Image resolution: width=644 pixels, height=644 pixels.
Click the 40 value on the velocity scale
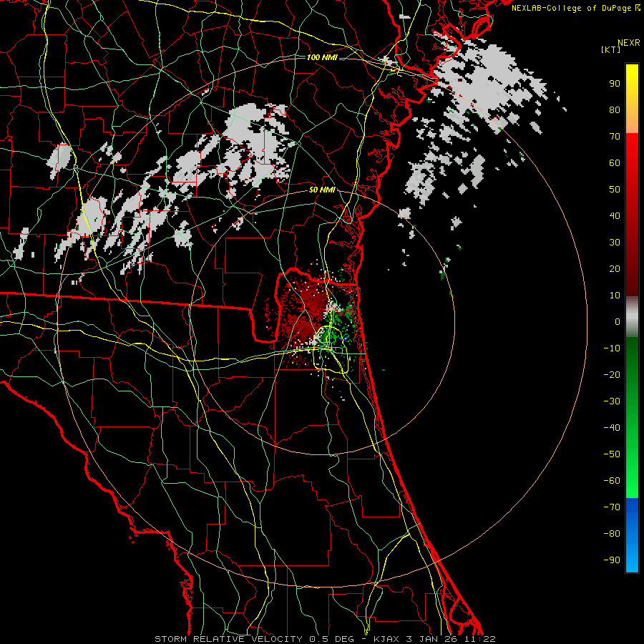click(x=615, y=215)
